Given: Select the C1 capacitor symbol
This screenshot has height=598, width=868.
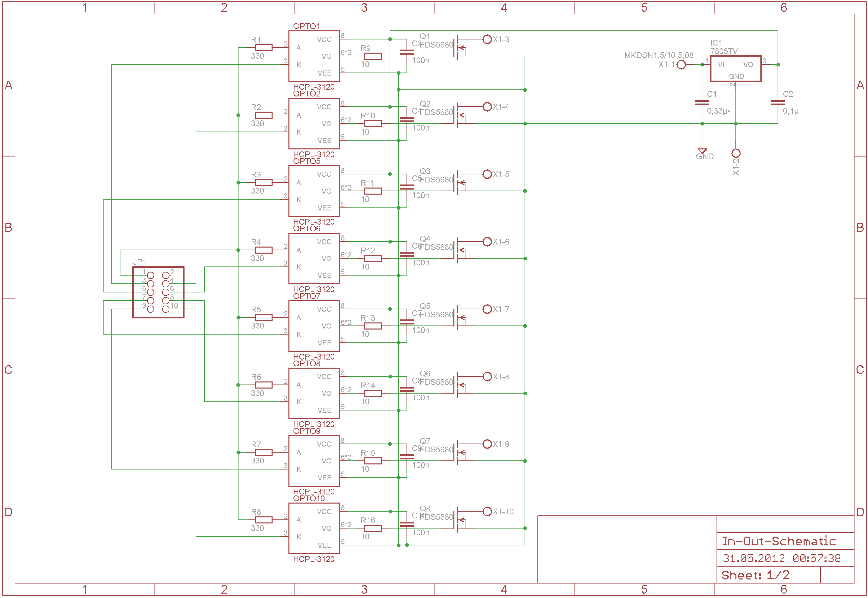Looking at the screenshot, I should [x=702, y=103].
